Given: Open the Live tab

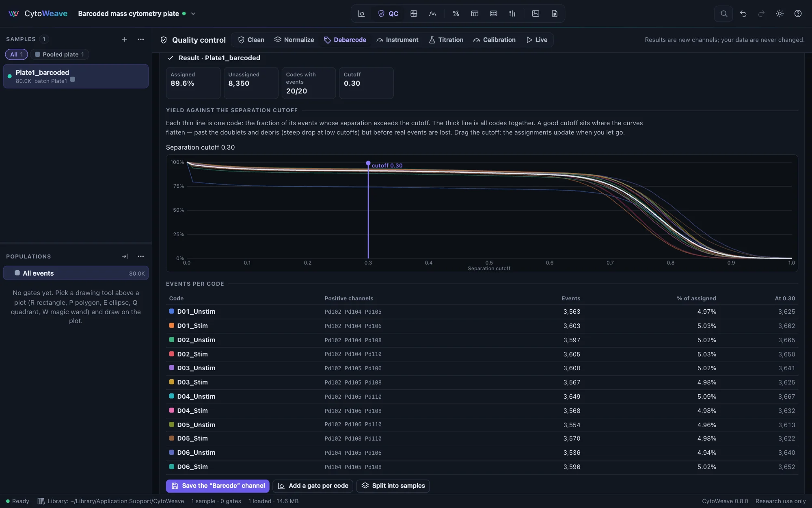Looking at the screenshot, I should 537,40.
